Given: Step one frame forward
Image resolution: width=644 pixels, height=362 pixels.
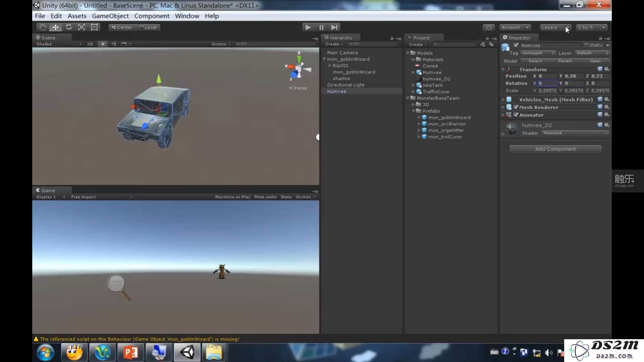Looking at the screenshot, I should click(x=334, y=27).
